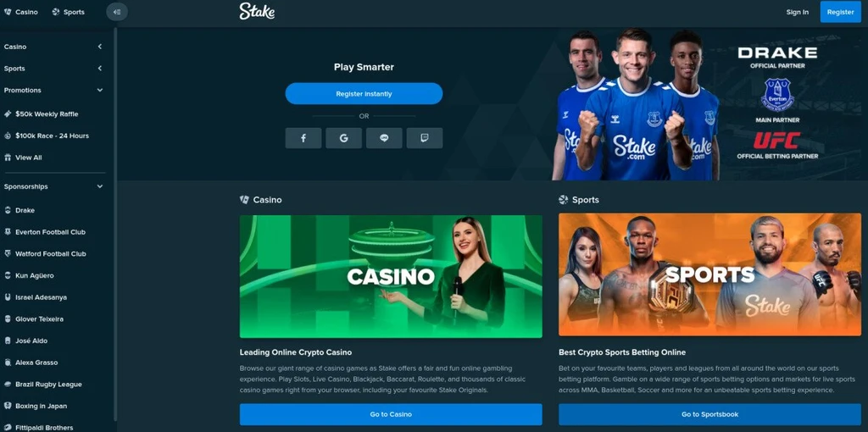868x432 pixels.
Task: Click the Go to Casino button
Action: pyautogui.click(x=391, y=414)
